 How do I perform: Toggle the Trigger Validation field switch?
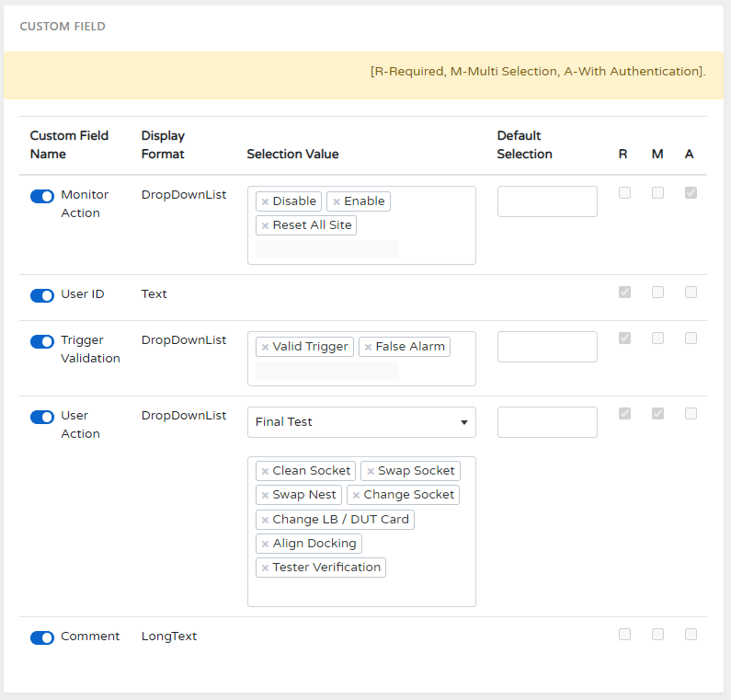point(42,341)
